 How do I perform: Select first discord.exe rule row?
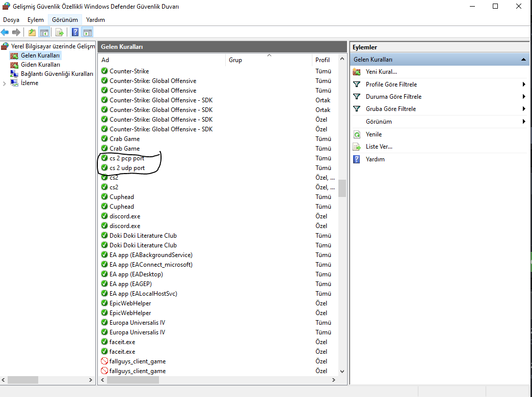click(x=219, y=216)
